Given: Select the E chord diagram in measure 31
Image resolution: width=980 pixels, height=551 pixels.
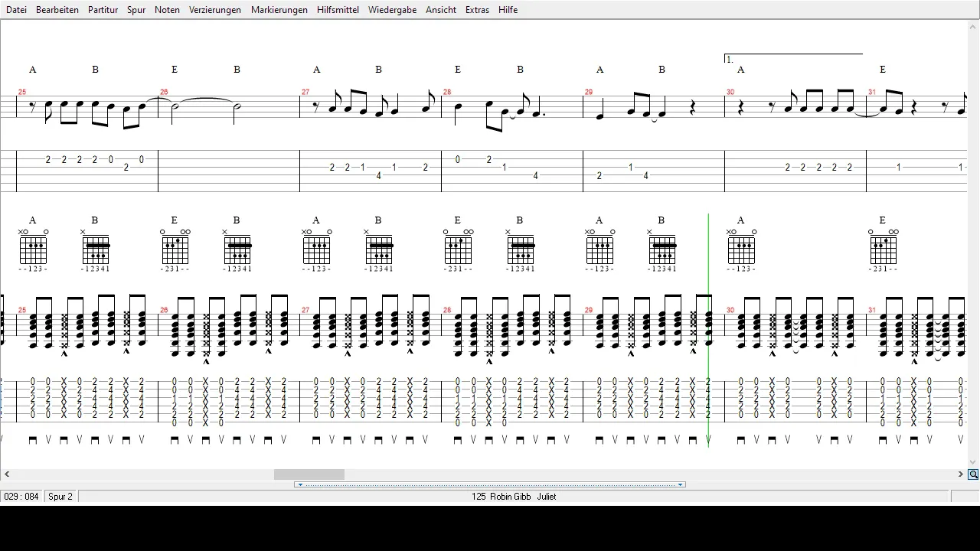Looking at the screenshot, I should click(x=883, y=249).
